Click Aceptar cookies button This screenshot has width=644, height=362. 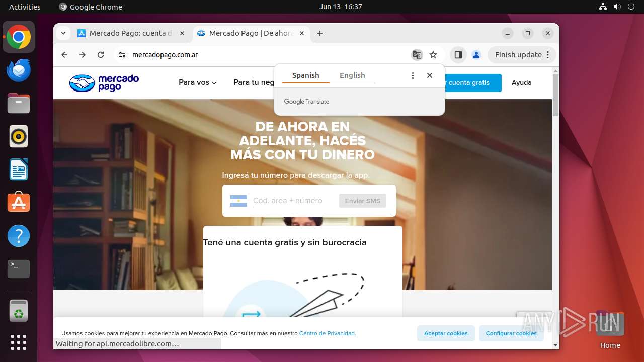click(446, 333)
